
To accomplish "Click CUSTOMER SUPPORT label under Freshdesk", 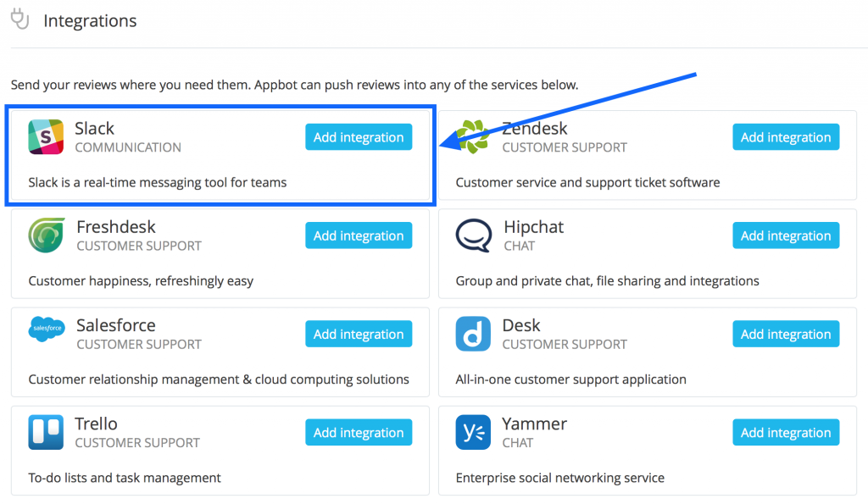I will [x=139, y=246].
